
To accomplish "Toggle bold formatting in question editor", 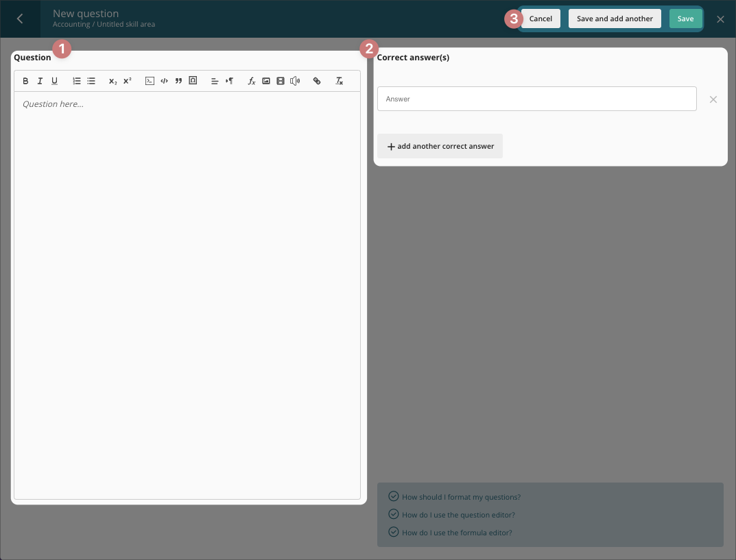I will 25,81.
